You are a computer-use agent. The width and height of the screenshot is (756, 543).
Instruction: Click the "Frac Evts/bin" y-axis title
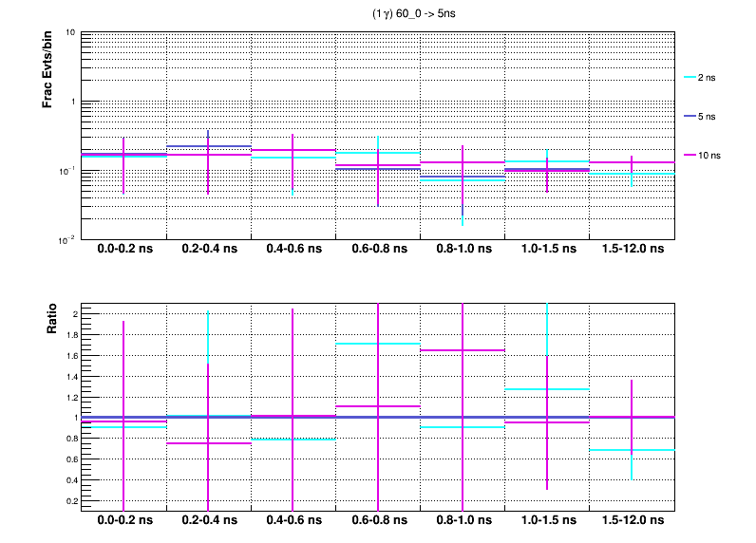pos(47,67)
